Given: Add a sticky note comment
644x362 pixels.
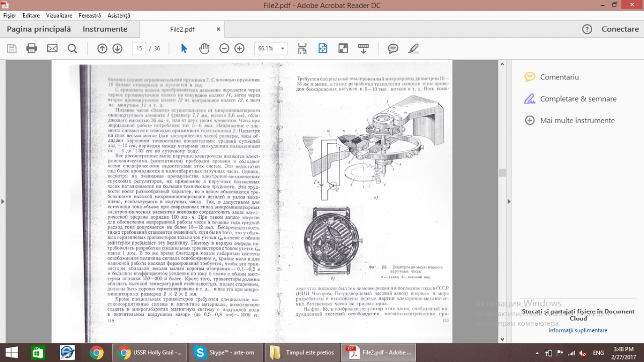Looking at the screenshot, I should (x=393, y=48).
